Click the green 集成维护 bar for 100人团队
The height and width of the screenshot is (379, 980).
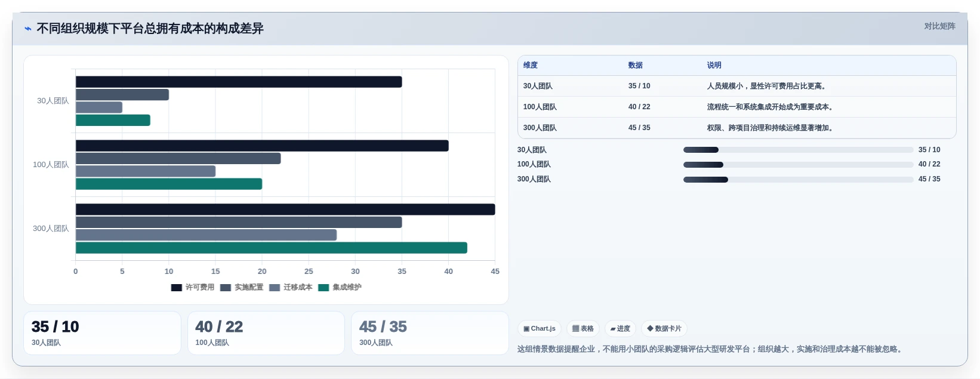169,184
